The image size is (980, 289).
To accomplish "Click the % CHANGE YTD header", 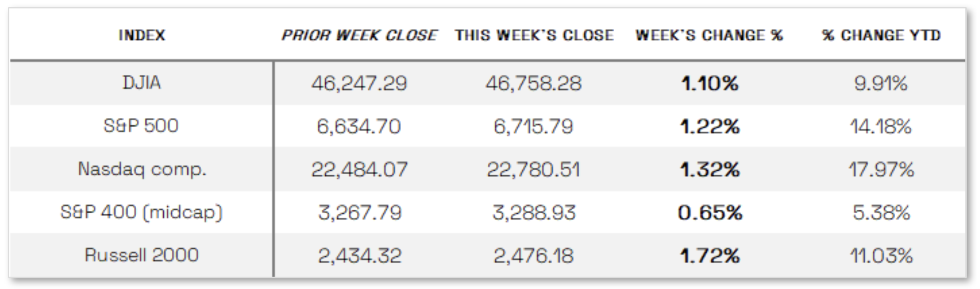I will coord(881,35).
